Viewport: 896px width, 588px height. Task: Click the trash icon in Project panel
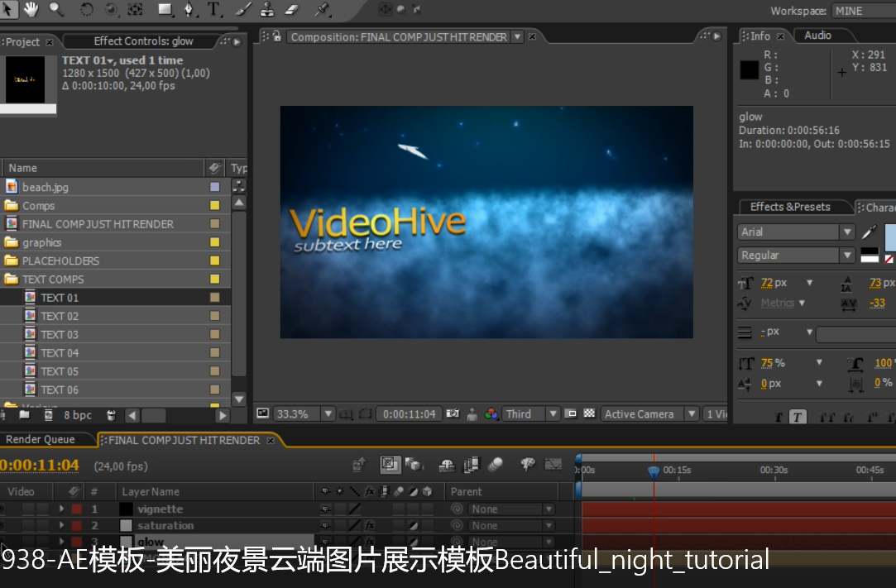pos(112,415)
